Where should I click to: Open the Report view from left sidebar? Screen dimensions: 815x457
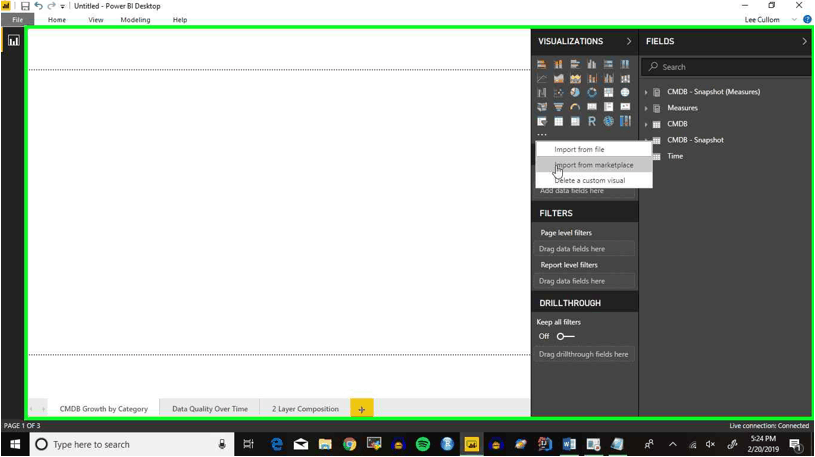[x=14, y=41]
